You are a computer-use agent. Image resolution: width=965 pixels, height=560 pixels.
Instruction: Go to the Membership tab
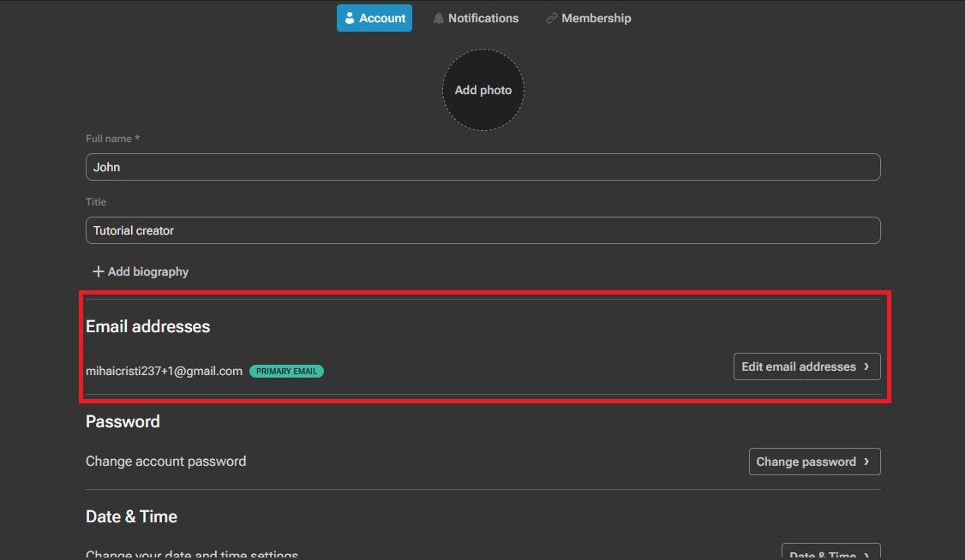coord(589,18)
